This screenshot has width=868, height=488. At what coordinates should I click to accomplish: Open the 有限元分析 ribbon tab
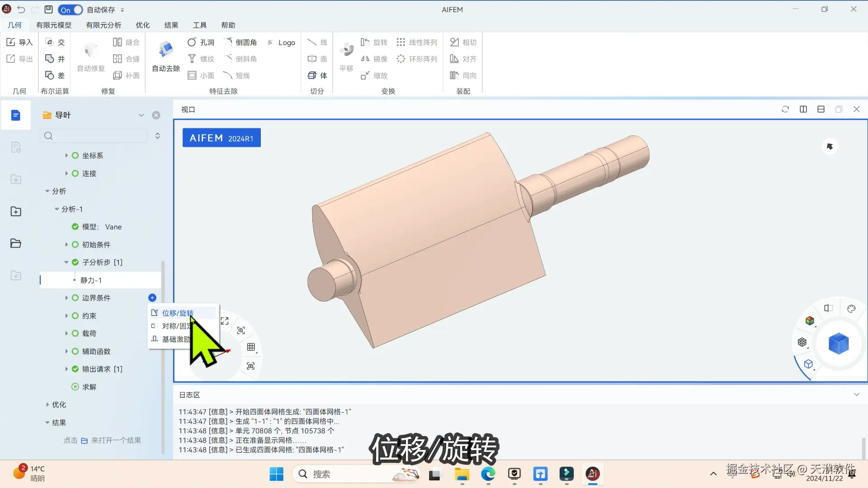(x=104, y=25)
